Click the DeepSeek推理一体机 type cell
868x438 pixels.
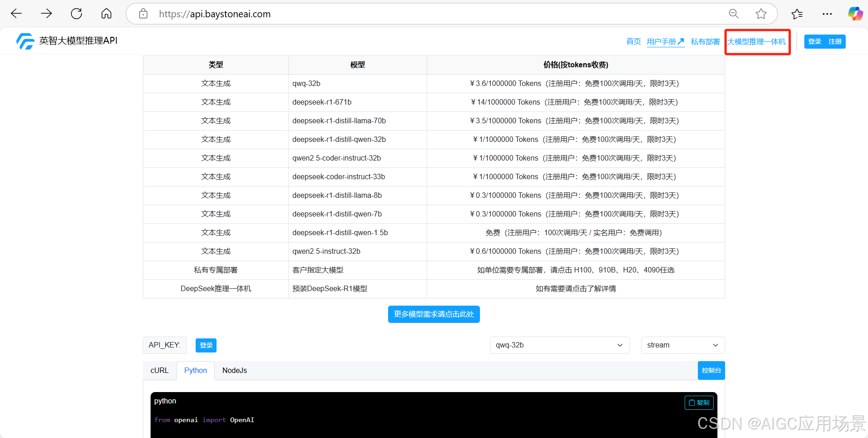(x=216, y=289)
